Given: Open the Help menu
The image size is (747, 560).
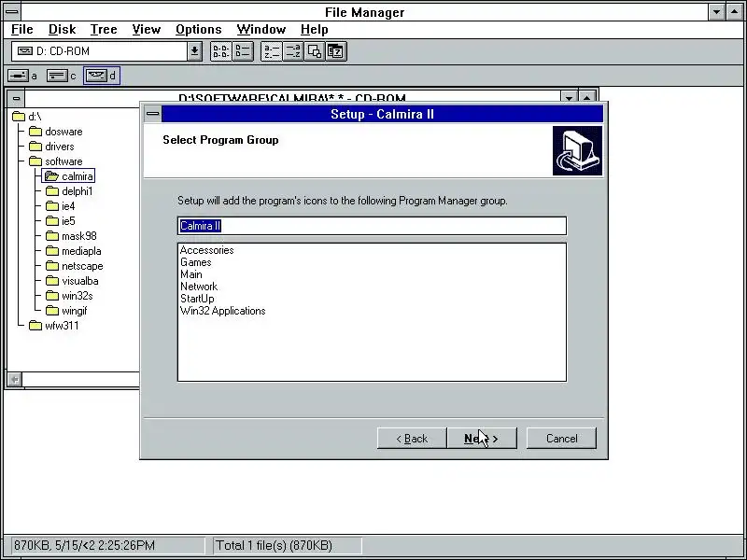Looking at the screenshot, I should 315,30.
